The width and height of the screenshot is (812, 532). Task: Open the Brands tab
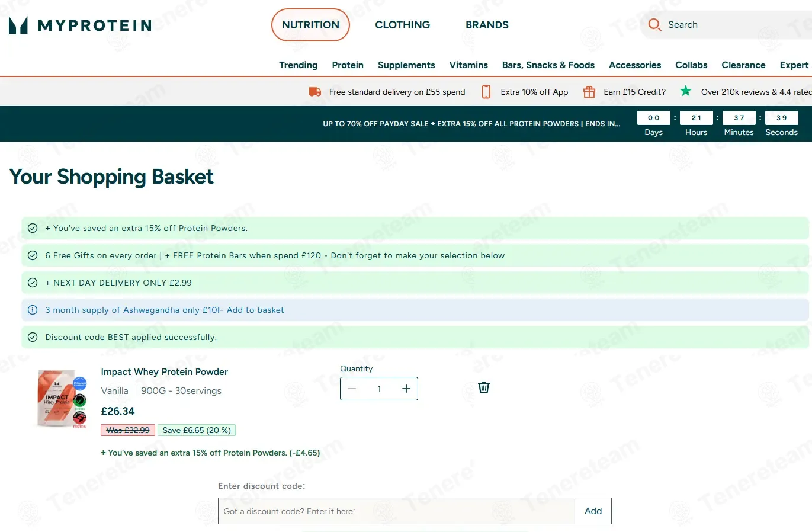pos(487,25)
